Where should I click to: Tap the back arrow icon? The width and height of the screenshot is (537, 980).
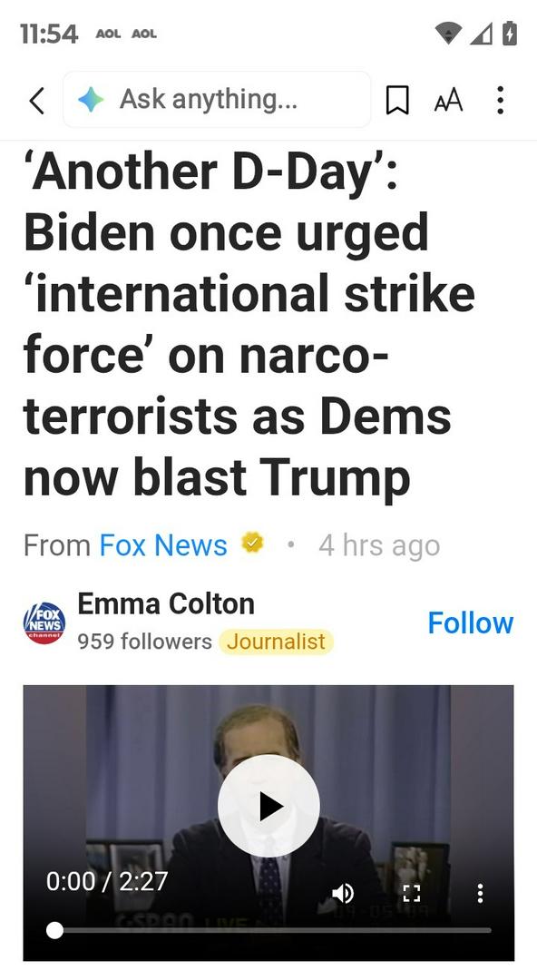click(x=37, y=100)
